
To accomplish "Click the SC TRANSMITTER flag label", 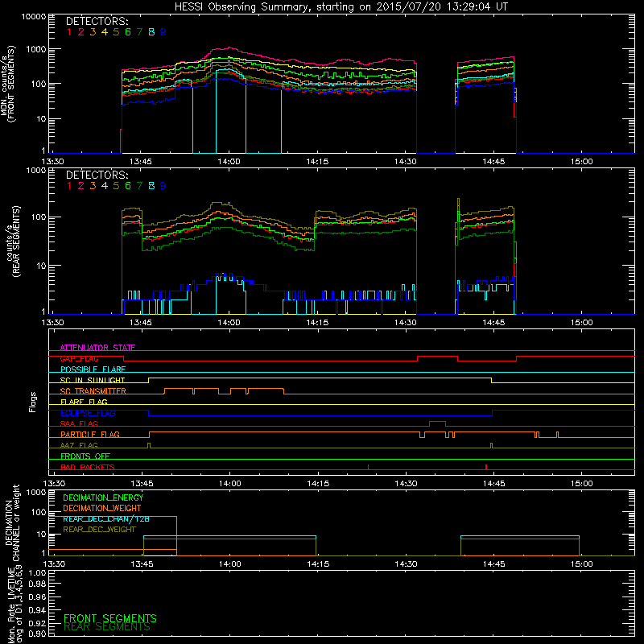I will point(93,391).
